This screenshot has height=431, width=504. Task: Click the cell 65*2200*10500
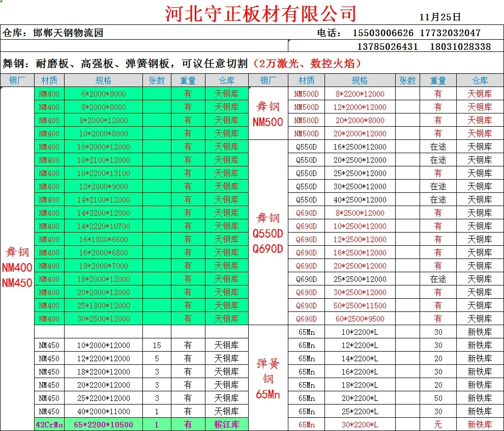pos(104,424)
